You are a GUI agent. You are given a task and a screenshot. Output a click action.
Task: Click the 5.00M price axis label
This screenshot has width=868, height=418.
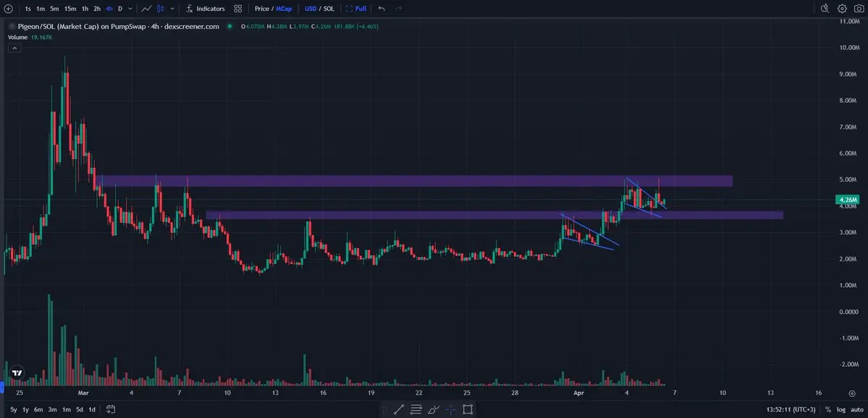[x=848, y=179]
